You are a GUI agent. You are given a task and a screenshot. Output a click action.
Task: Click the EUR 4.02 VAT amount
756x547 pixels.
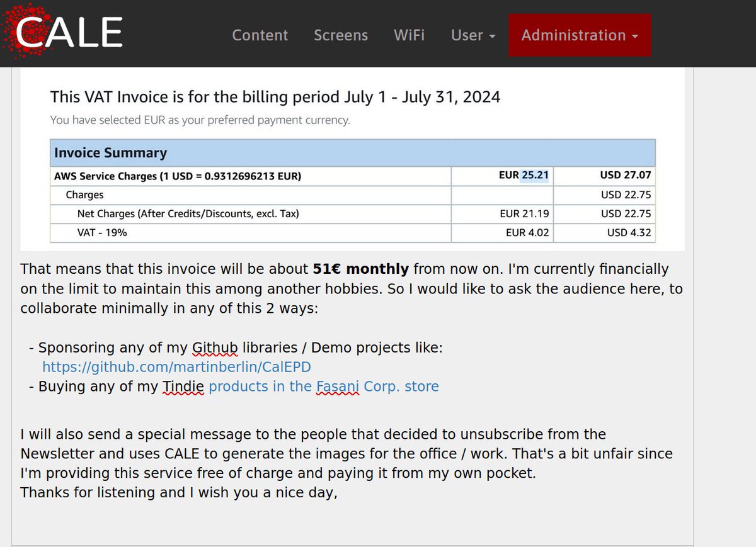pos(527,233)
